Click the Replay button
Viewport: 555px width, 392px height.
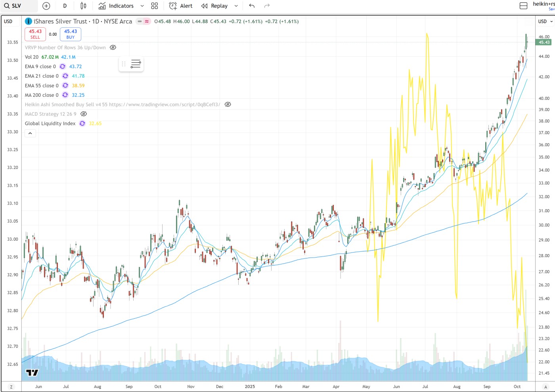tap(214, 6)
